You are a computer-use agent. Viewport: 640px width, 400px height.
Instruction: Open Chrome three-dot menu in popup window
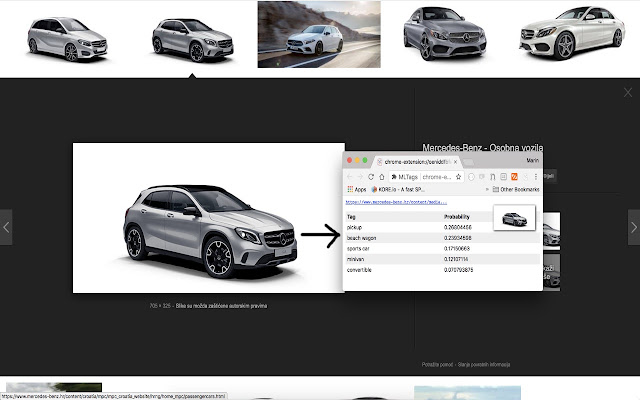536,177
